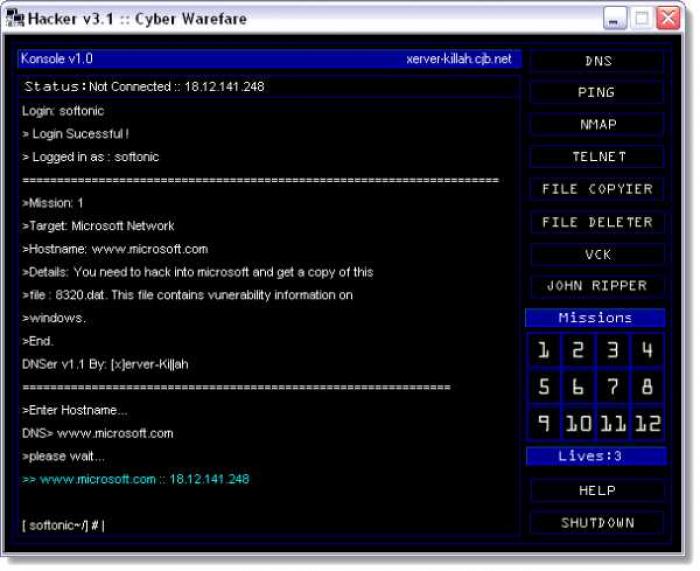
Task: Open the DNS tool
Action: [597, 61]
